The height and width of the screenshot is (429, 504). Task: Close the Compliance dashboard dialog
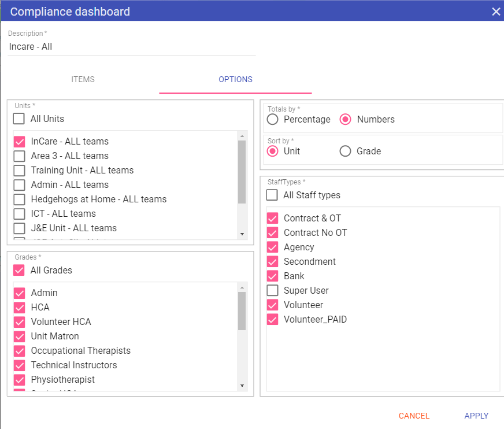point(495,12)
